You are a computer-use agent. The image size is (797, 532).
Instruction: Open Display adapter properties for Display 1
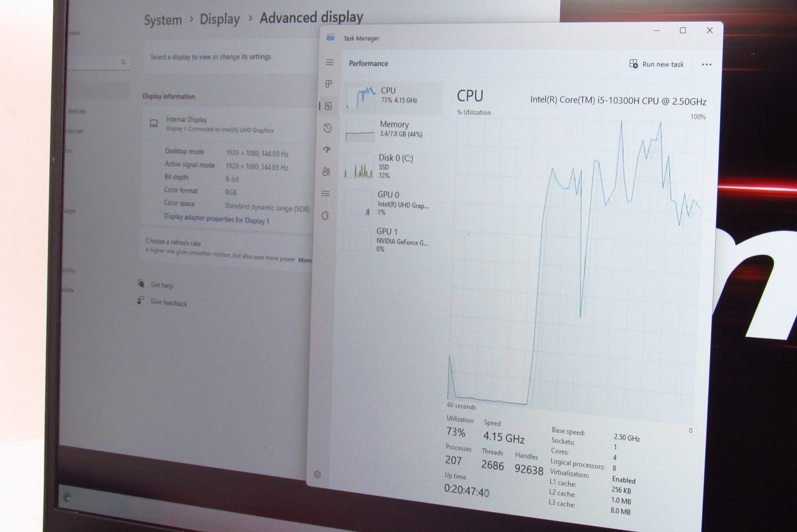[x=216, y=219]
